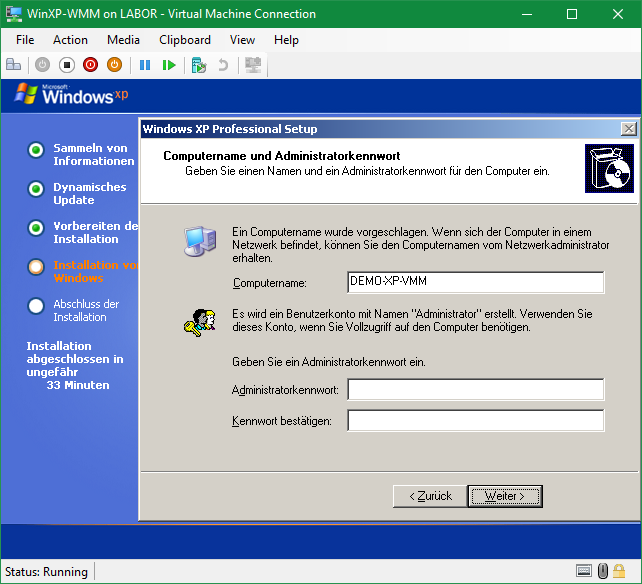Click the orange Save state icon
The width and height of the screenshot is (642, 584).
(x=115, y=65)
